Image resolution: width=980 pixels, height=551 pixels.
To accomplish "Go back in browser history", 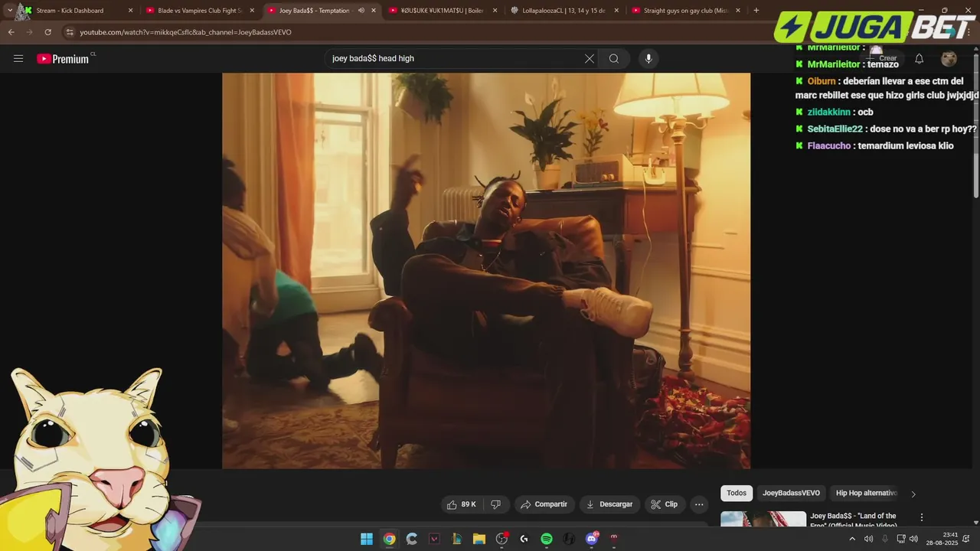I will point(11,32).
